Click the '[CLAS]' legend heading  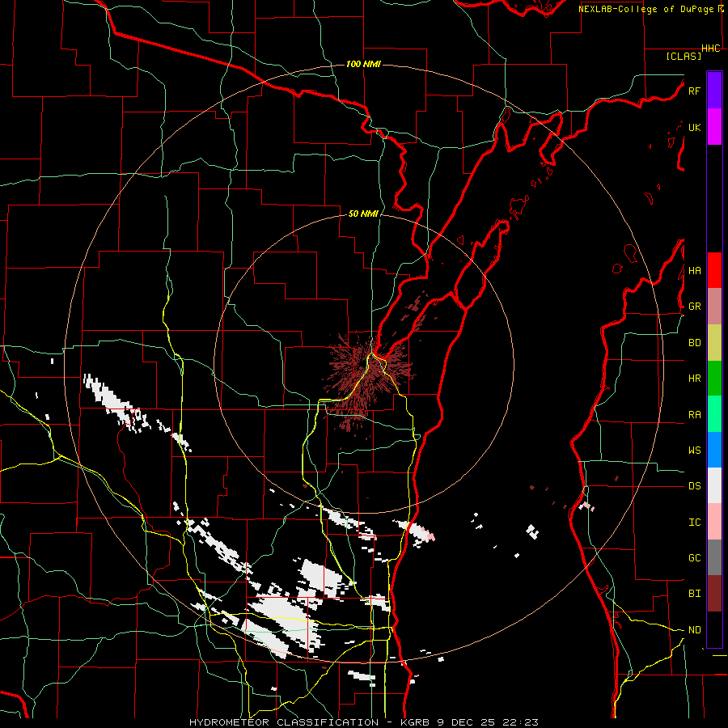click(684, 56)
